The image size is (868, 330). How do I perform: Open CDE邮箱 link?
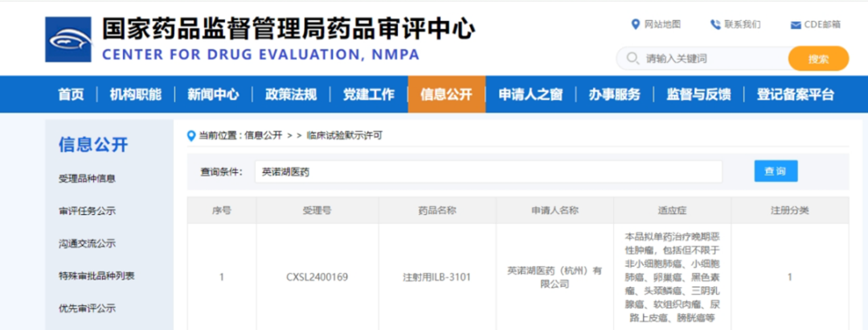point(822,24)
